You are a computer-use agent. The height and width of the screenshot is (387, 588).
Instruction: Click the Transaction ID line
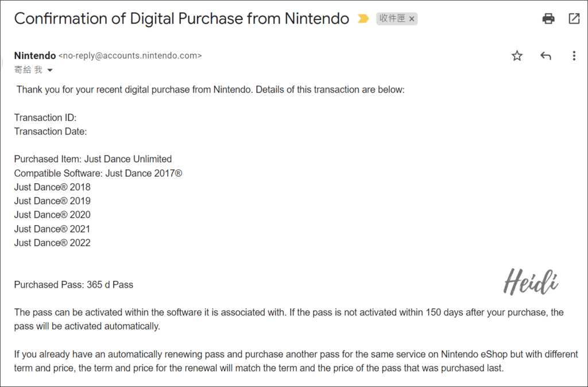[x=45, y=118]
